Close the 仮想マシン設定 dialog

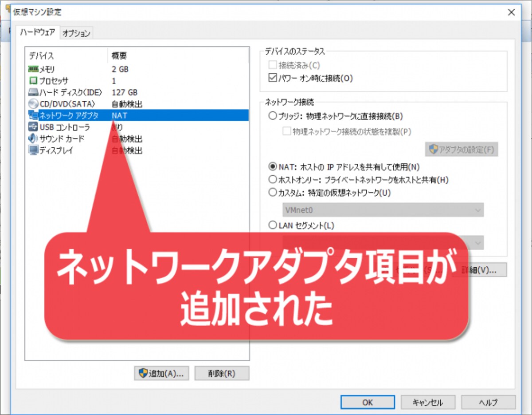tap(511, 12)
